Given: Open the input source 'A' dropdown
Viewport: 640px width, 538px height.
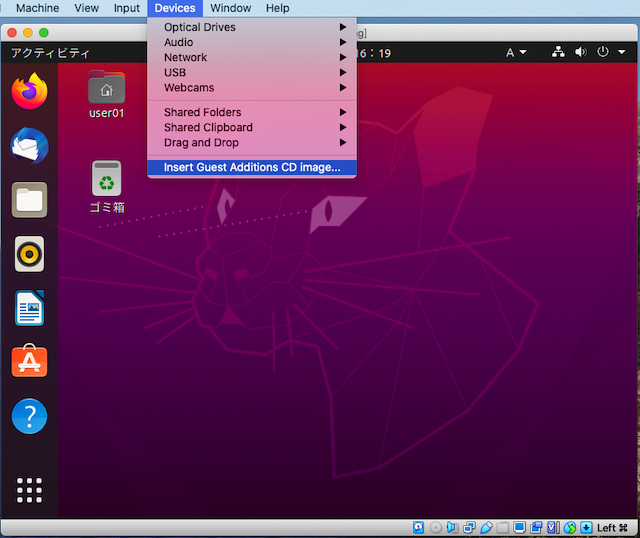Looking at the screenshot, I should [x=516, y=53].
